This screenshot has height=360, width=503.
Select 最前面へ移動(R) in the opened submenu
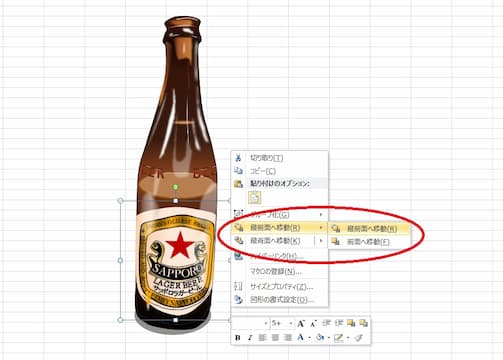point(369,229)
